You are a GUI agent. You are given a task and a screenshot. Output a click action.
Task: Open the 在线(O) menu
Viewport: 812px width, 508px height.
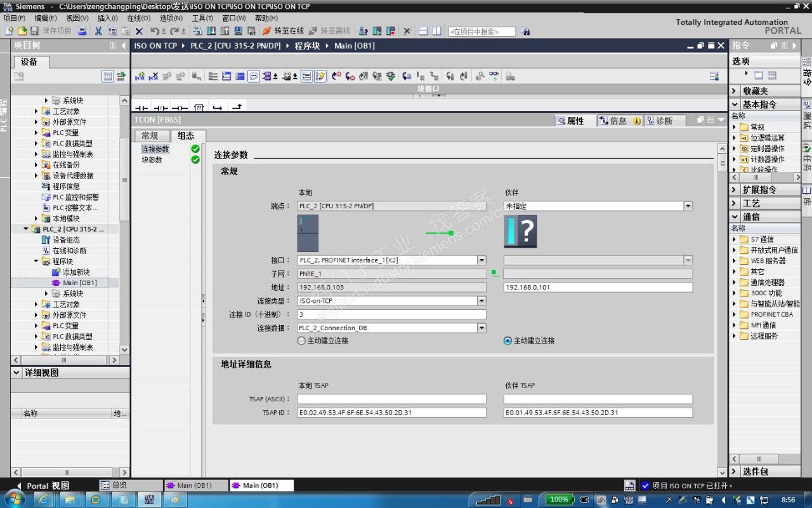point(138,18)
